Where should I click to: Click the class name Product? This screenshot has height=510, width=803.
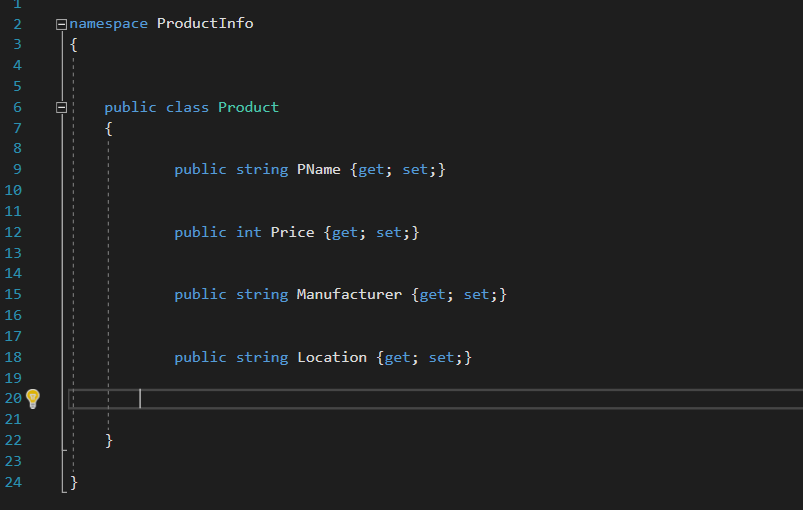(248, 108)
